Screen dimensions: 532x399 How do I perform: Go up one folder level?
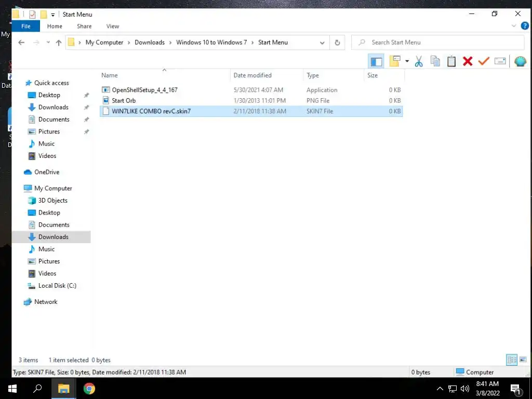(59, 43)
